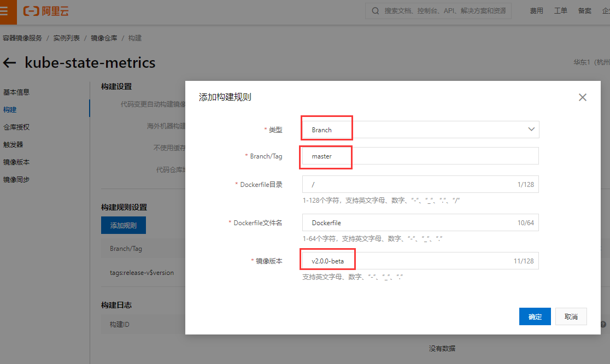Open the 工单 ticket menu
The width and height of the screenshot is (610, 364).
[560, 10]
